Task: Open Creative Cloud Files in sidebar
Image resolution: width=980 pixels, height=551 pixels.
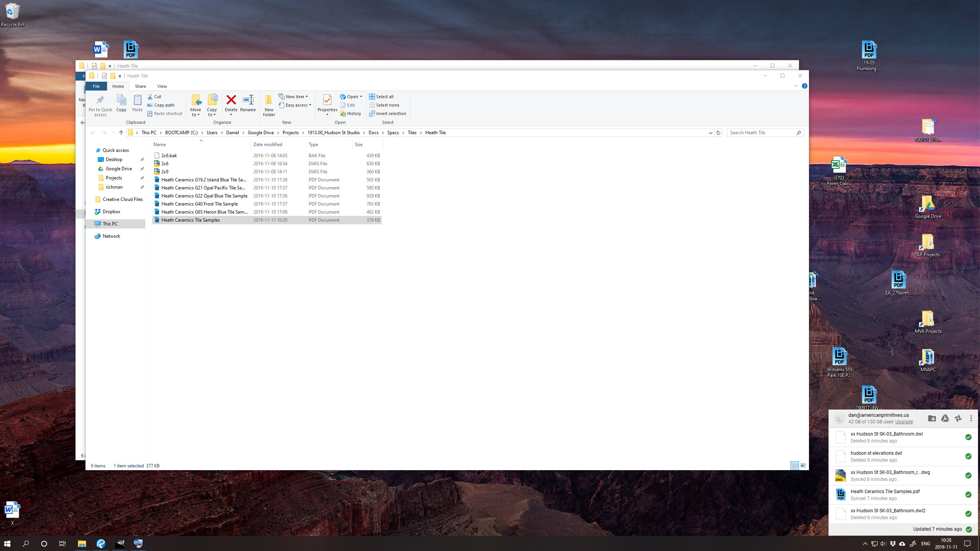Action: 115,199
